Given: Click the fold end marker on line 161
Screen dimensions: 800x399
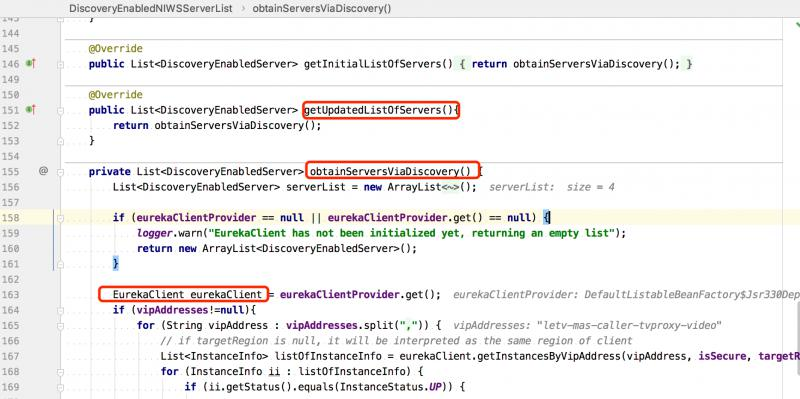Looking at the screenshot, I should [60, 264].
